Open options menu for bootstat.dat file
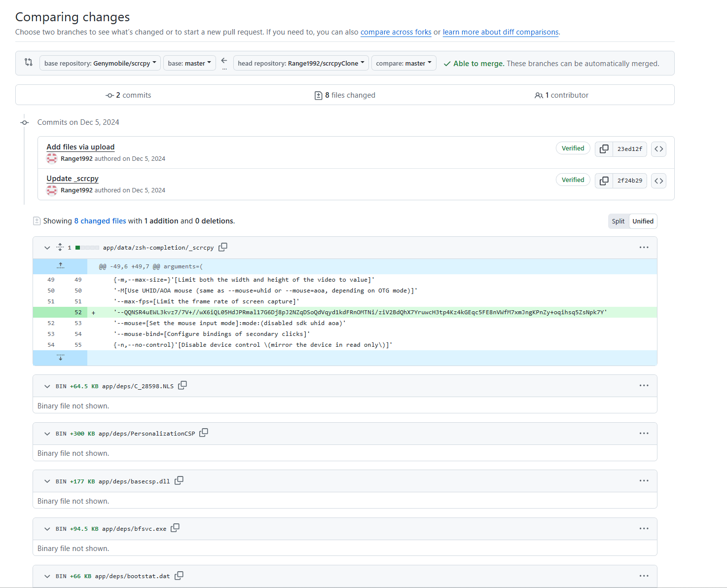The image size is (727, 588). 644,576
